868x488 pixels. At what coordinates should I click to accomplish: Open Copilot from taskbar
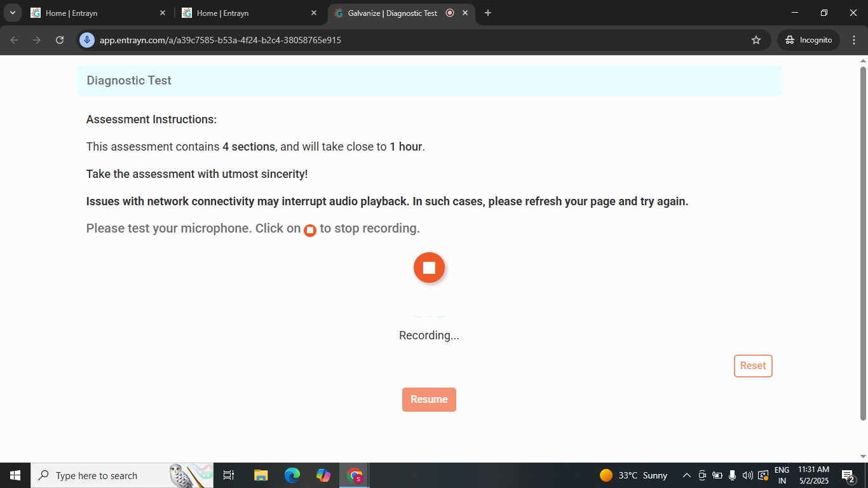tap(323, 475)
